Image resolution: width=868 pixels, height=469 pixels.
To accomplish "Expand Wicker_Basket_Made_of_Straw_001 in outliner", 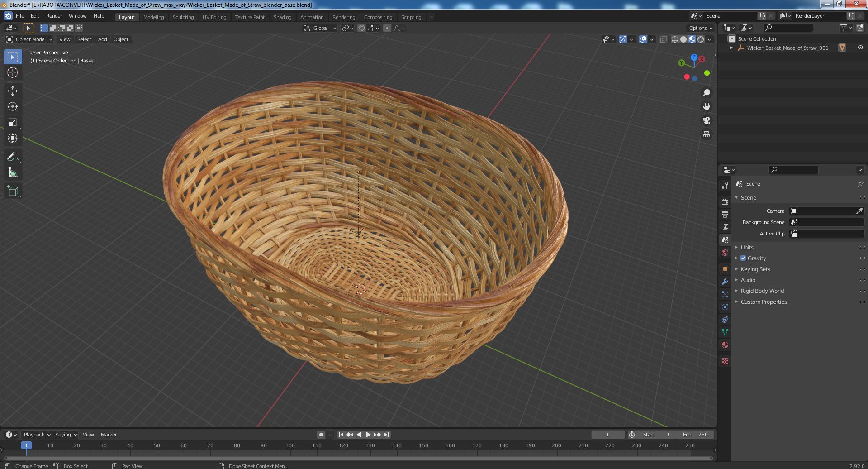I will pos(731,48).
